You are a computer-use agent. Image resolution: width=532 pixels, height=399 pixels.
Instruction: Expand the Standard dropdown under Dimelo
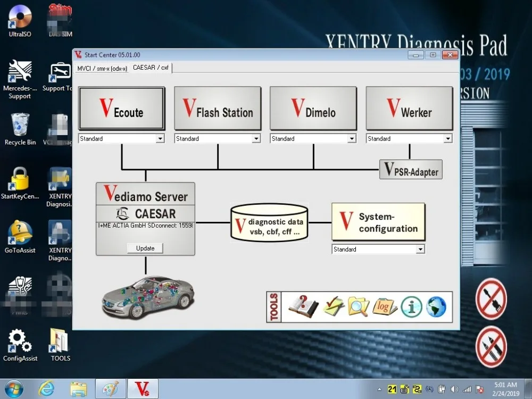[x=352, y=138]
